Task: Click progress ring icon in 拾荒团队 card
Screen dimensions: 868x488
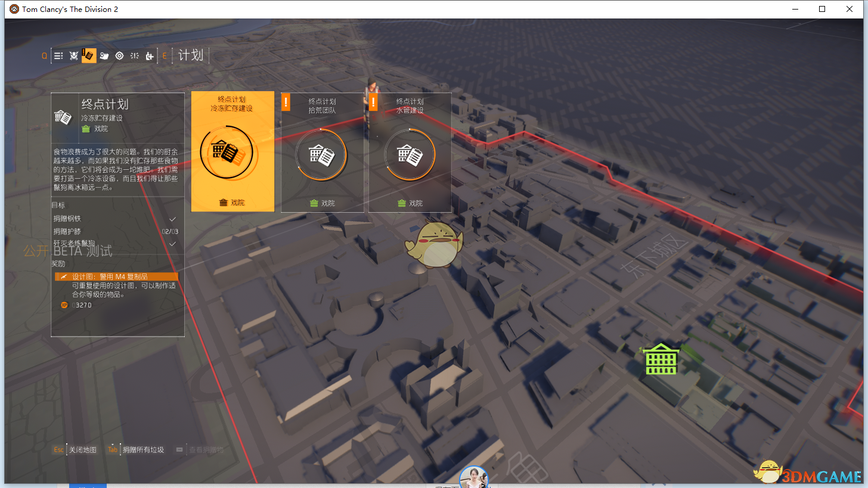Action: tap(321, 154)
